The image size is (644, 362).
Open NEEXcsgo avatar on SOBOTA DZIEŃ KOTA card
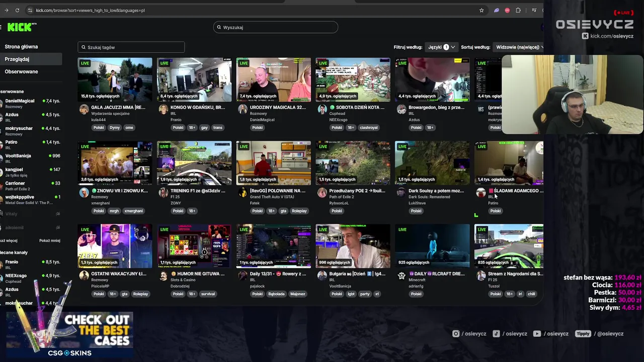coord(322,109)
